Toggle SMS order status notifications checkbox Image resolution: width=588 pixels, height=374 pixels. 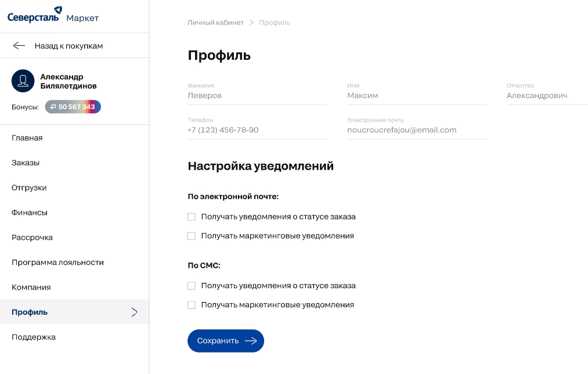coord(192,286)
